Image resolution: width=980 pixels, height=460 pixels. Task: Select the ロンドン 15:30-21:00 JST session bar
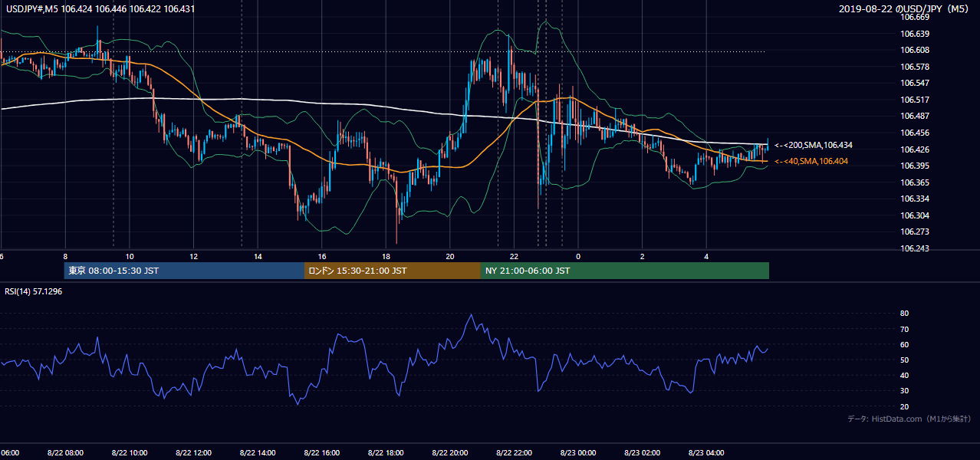pyautogui.click(x=393, y=271)
